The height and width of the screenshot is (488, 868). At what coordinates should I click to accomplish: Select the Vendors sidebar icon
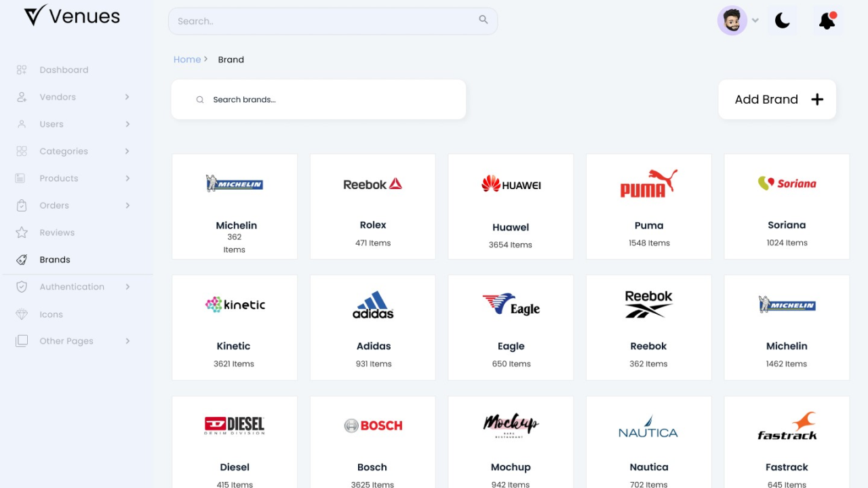coord(22,97)
